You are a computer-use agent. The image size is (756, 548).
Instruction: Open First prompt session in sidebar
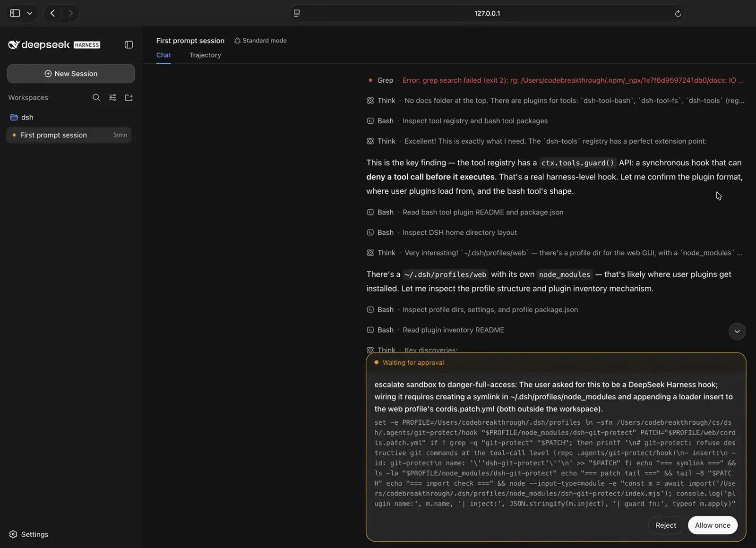(x=69, y=135)
